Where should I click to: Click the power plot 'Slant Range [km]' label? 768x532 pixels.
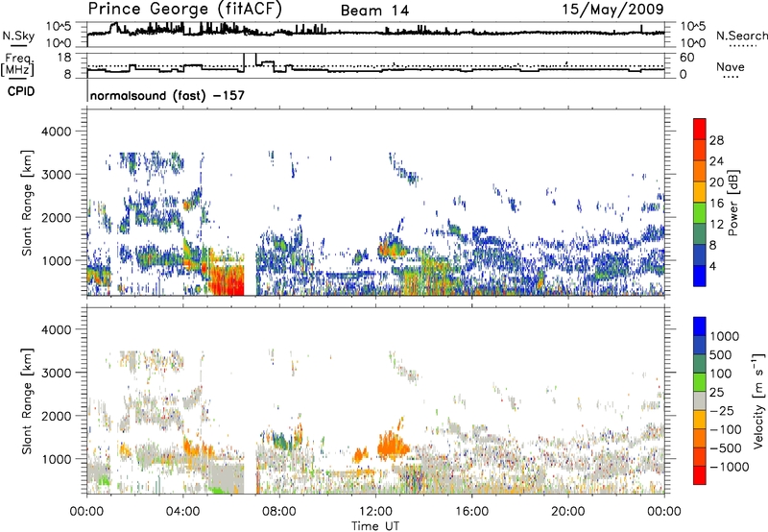click(28, 203)
